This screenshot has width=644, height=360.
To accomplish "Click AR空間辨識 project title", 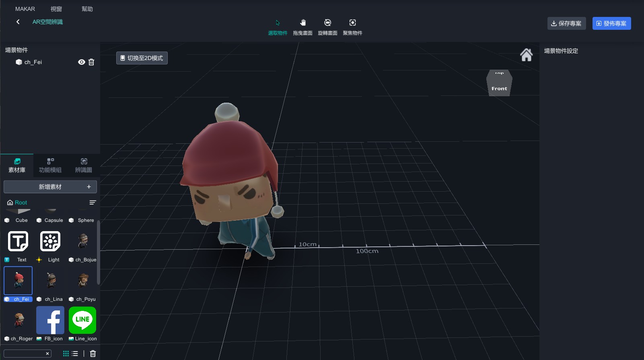I will [x=47, y=22].
